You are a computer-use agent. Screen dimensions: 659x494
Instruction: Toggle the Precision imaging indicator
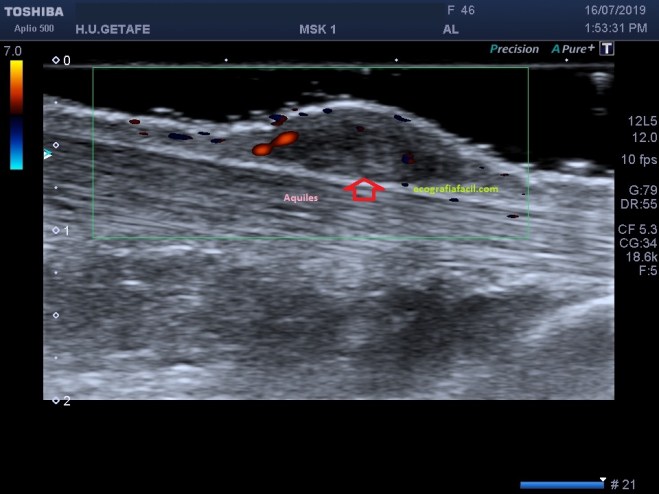tap(514, 49)
